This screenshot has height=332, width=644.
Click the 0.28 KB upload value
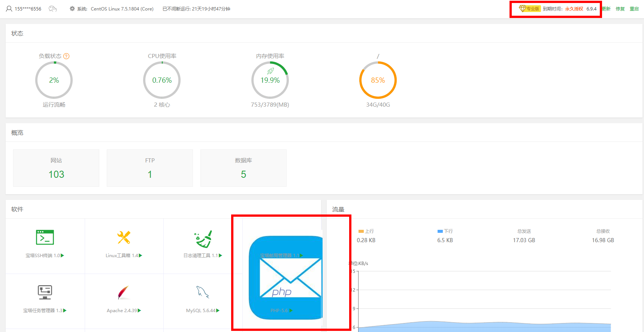tap(366, 240)
